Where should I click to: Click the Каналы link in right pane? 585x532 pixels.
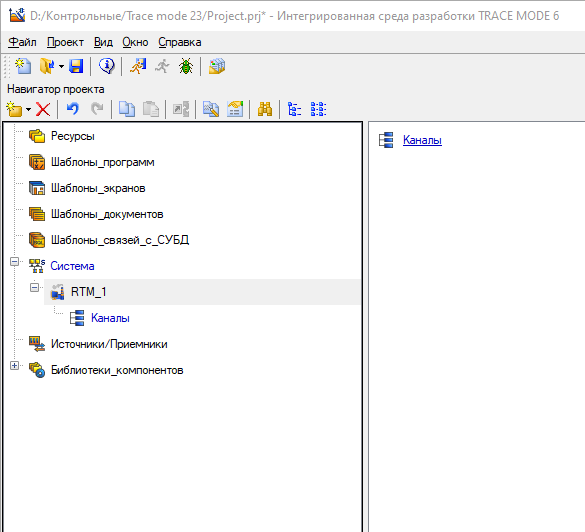[422, 140]
